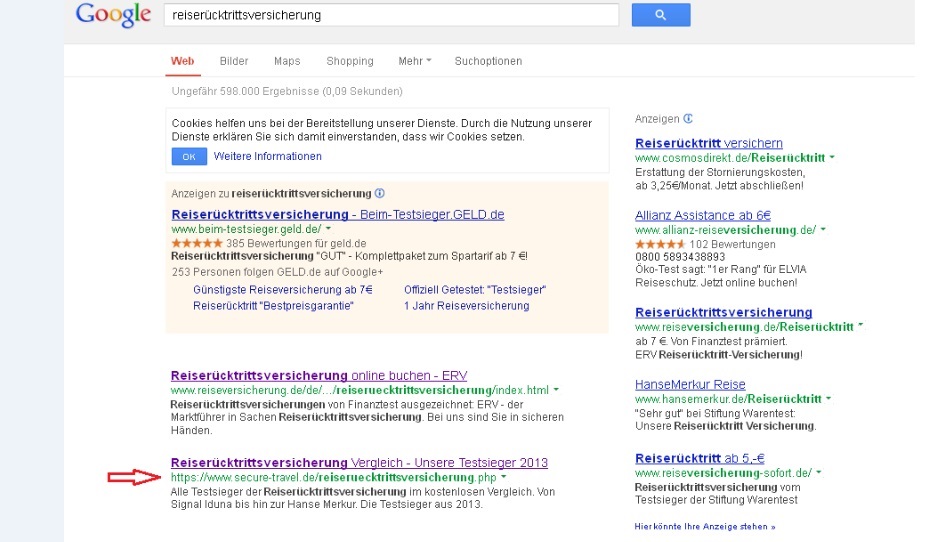
Task: Expand arrow beside cosmosdirekt.de URL
Action: (832, 157)
